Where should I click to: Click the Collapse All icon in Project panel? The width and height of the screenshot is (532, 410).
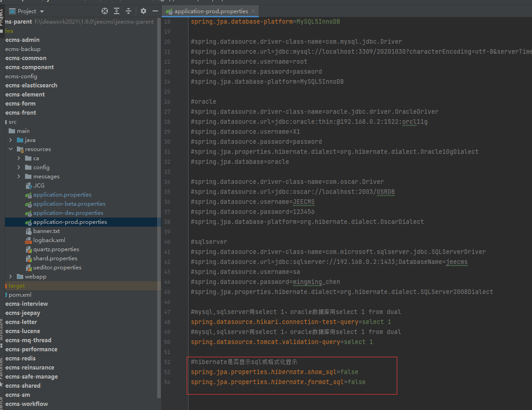(128, 11)
